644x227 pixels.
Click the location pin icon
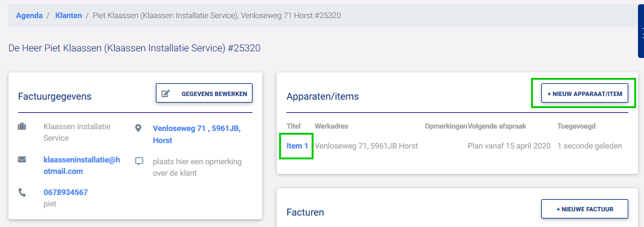[x=139, y=128]
